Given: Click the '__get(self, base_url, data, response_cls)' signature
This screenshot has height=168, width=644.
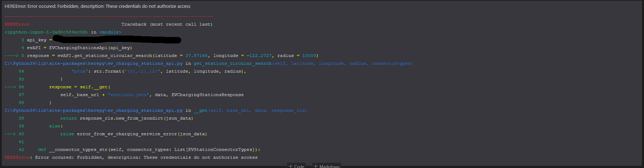Looking at the screenshot, I should point(250,110).
